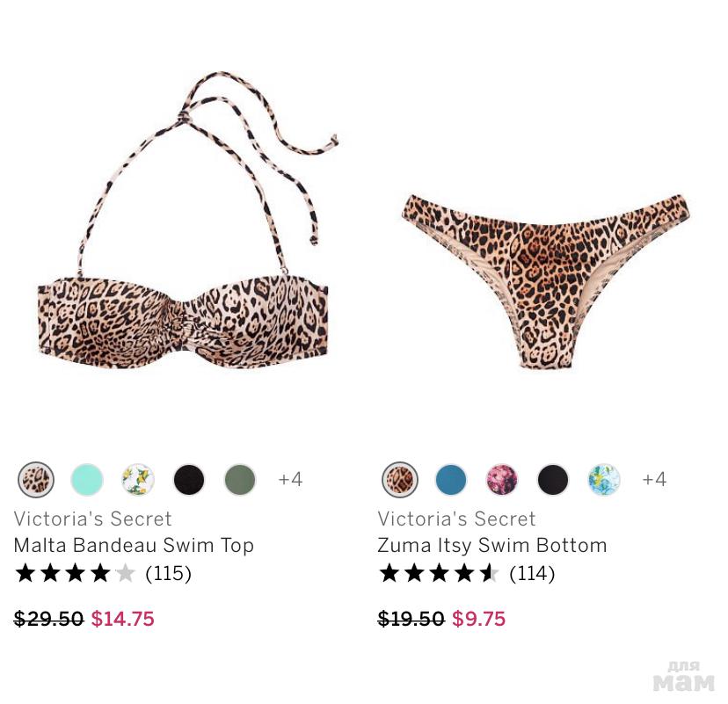Open the Zuma Itsy Swim Bottom product link
Viewport: 728px width, 704px height.
pos(492,545)
